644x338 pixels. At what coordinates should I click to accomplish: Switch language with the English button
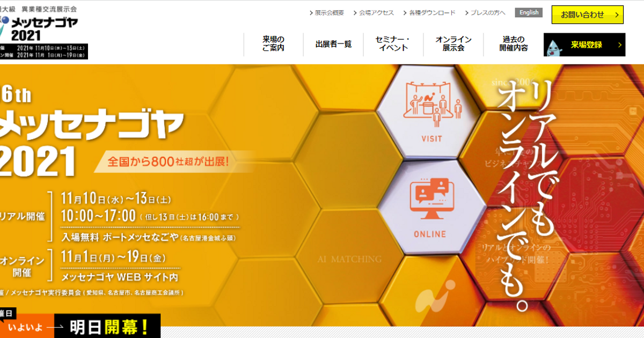[x=529, y=12]
